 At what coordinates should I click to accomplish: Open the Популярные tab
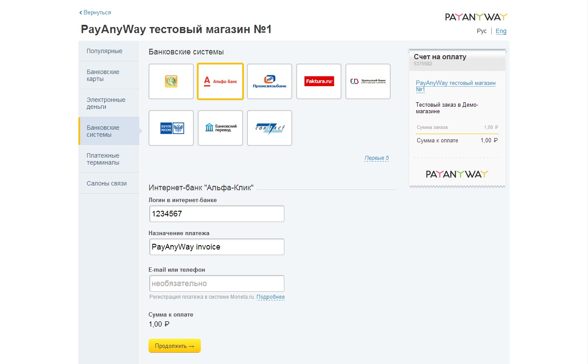click(x=109, y=51)
